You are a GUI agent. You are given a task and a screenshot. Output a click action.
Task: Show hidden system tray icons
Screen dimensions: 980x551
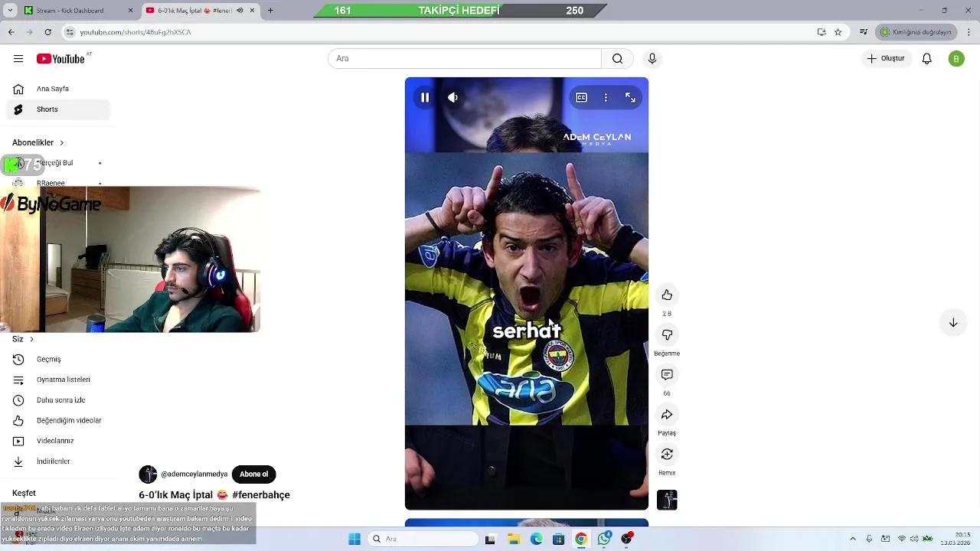pyautogui.click(x=852, y=539)
